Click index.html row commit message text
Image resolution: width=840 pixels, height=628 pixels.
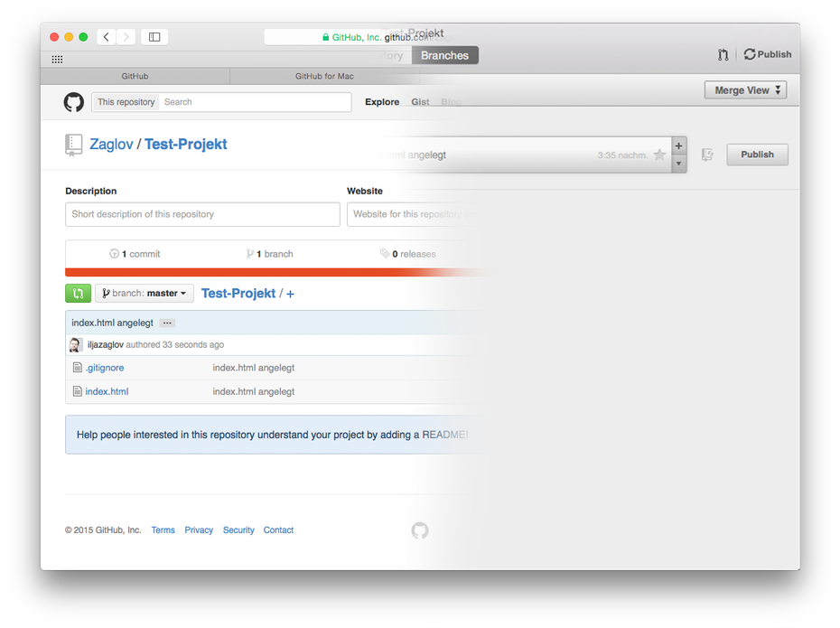(254, 391)
